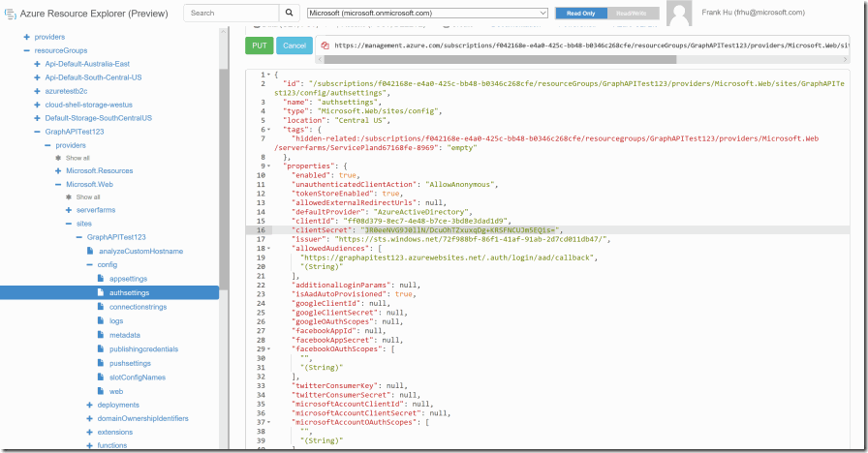Click the URL scrollbar right arrow

click(x=846, y=59)
